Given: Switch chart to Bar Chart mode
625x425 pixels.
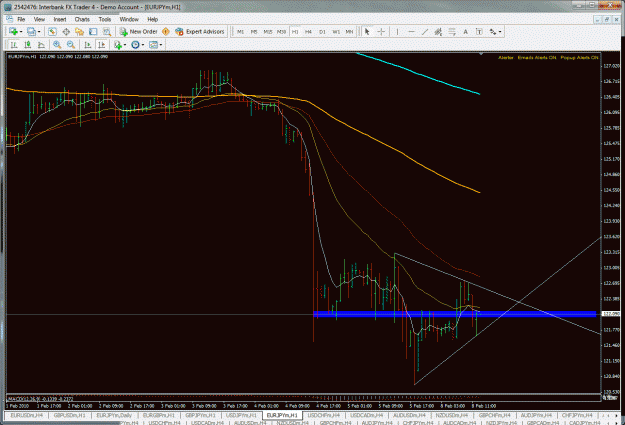Looking at the screenshot, I should [x=14, y=45].
